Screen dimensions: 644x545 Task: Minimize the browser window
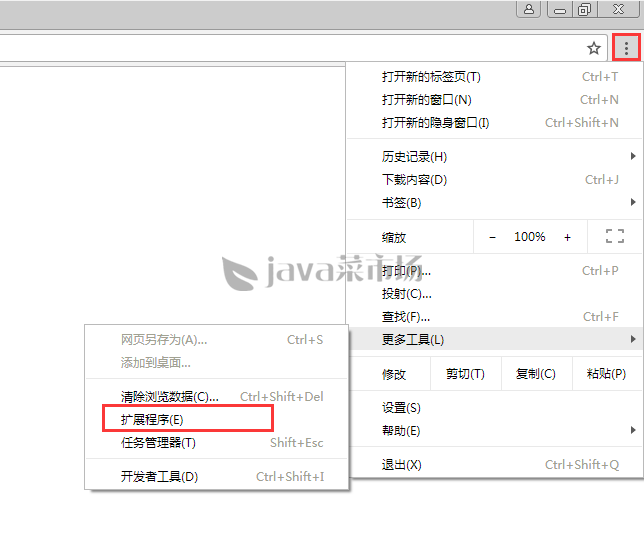(x=560, y=9)
